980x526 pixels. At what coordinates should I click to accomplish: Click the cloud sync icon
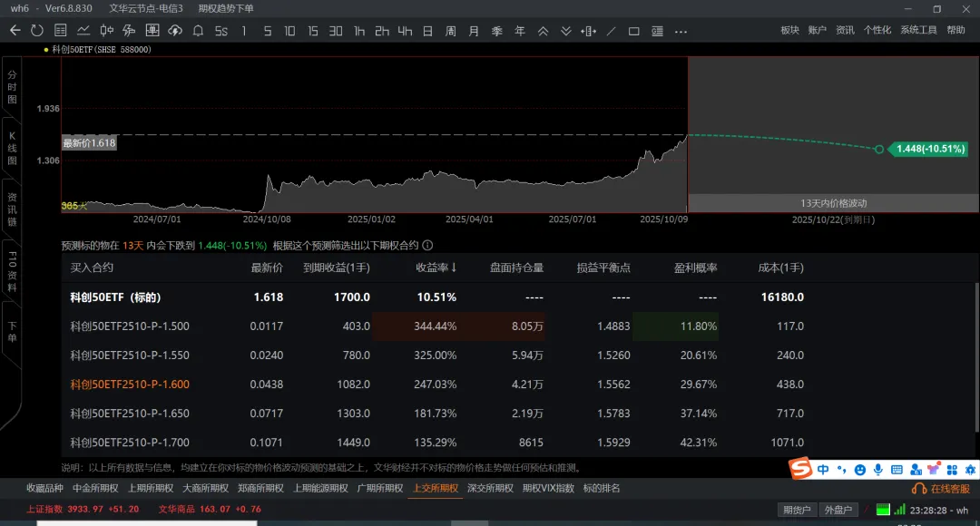pos(175,31)
